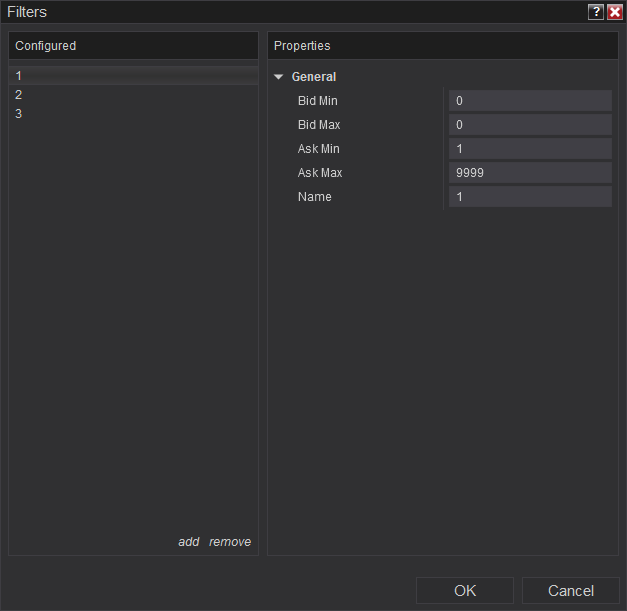Click the Ask Max field showing 9999
The height and width of the screenshot is (611, 627).
tap(529, 173)
